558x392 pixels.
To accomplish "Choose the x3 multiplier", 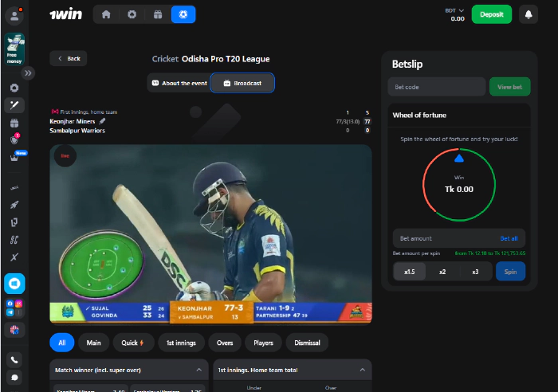I will click(x=475, y=272).
